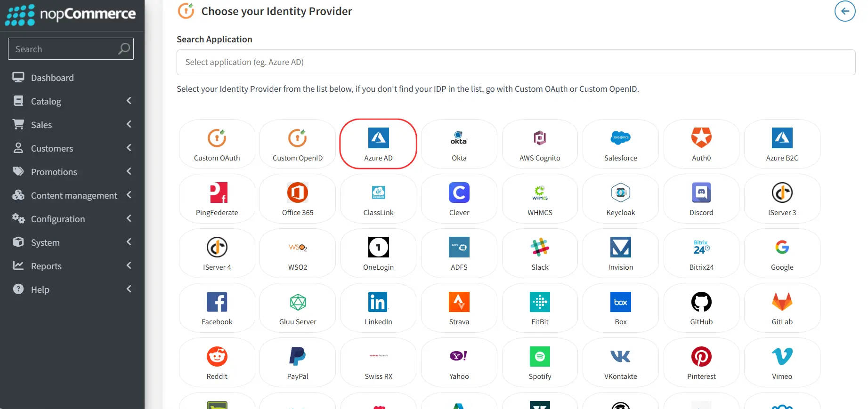This screenshot has width=868, height=409.
Task: Select the VKontakte provider icon
Action: [621, 356]
